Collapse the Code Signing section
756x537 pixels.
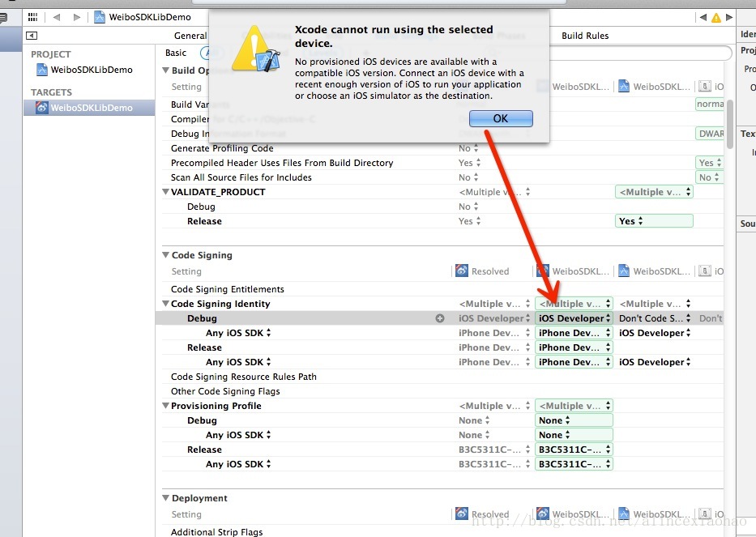coord(166,255)
